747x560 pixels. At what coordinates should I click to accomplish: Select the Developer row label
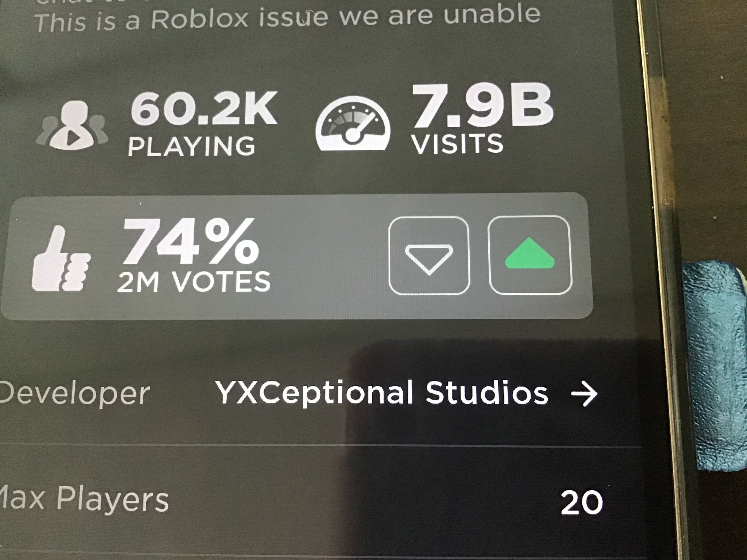[75, 394]
